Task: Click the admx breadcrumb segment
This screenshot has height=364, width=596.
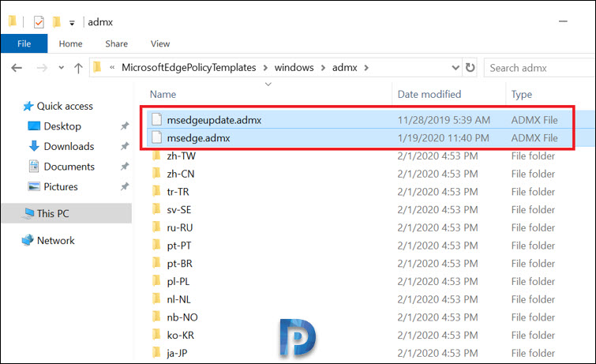Action: (344, 68)
